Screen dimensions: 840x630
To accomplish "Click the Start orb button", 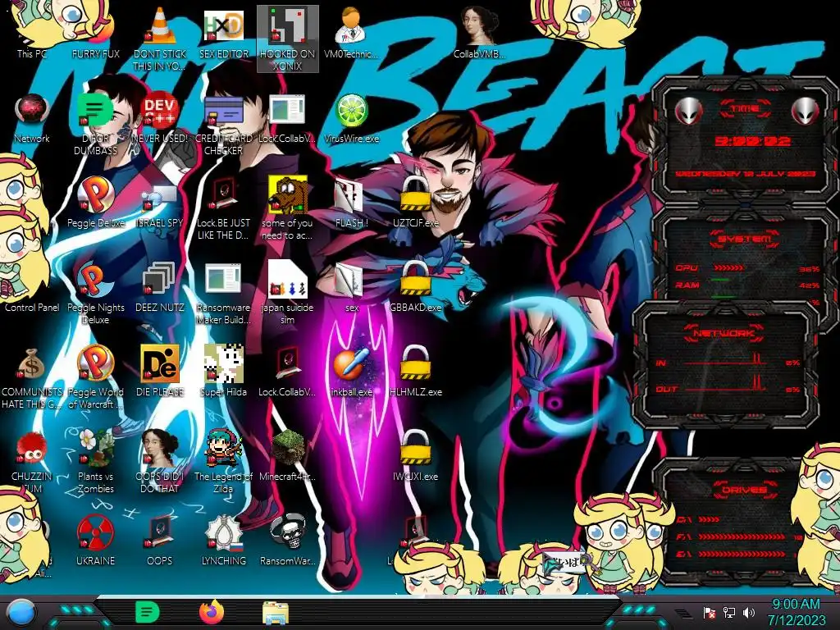I will click(x=21, y=612).
